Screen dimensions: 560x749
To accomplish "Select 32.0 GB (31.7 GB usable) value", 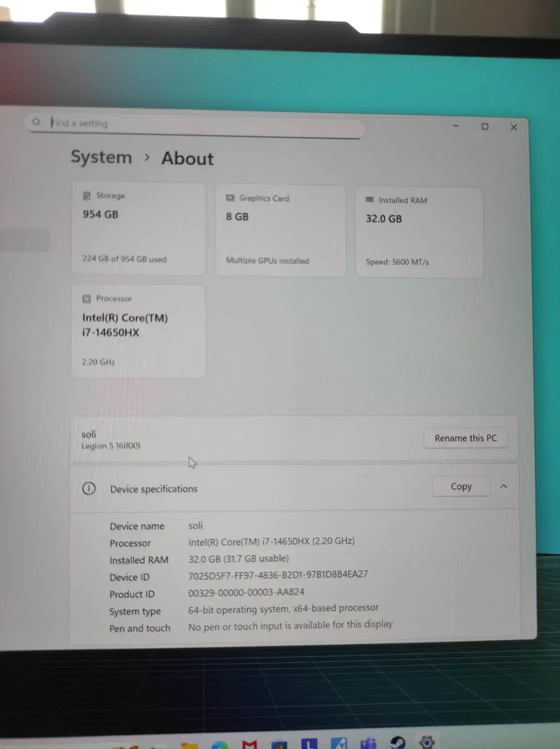I will click(x=239, y=558).
